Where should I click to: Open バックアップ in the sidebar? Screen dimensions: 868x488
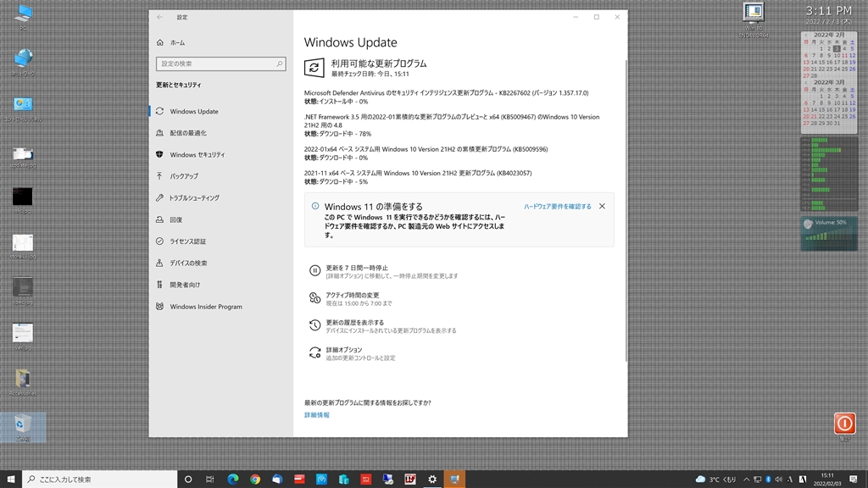pos(220,176)
